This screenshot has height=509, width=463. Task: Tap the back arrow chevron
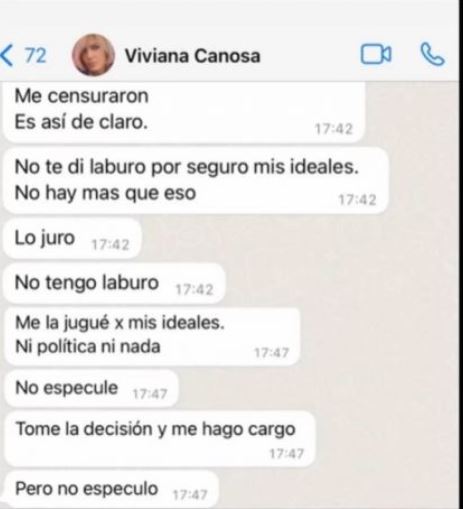coord(7,56)
